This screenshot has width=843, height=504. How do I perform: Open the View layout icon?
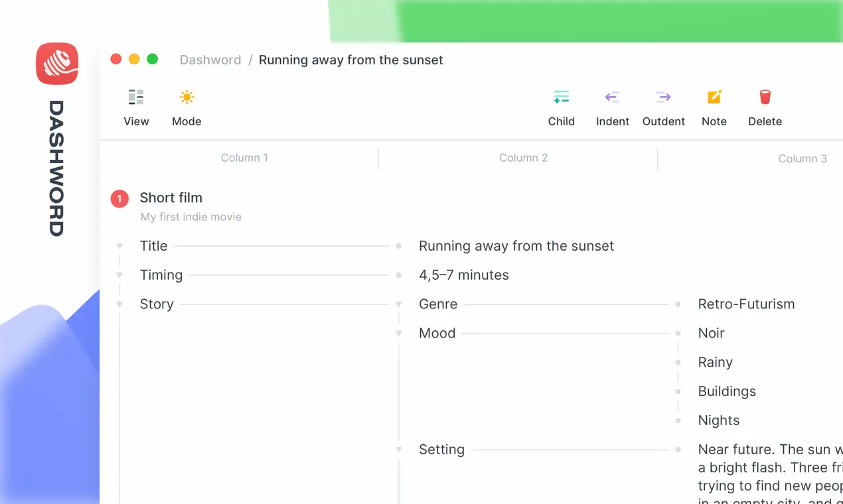136,97
